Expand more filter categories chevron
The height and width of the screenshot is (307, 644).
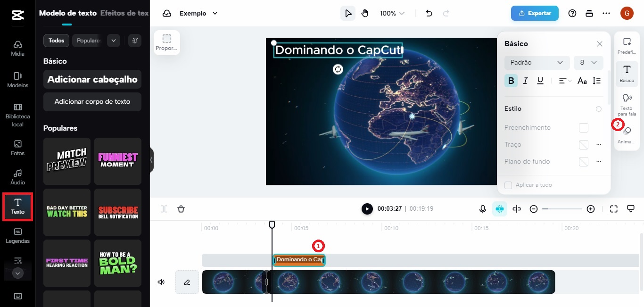coord(113,41)
